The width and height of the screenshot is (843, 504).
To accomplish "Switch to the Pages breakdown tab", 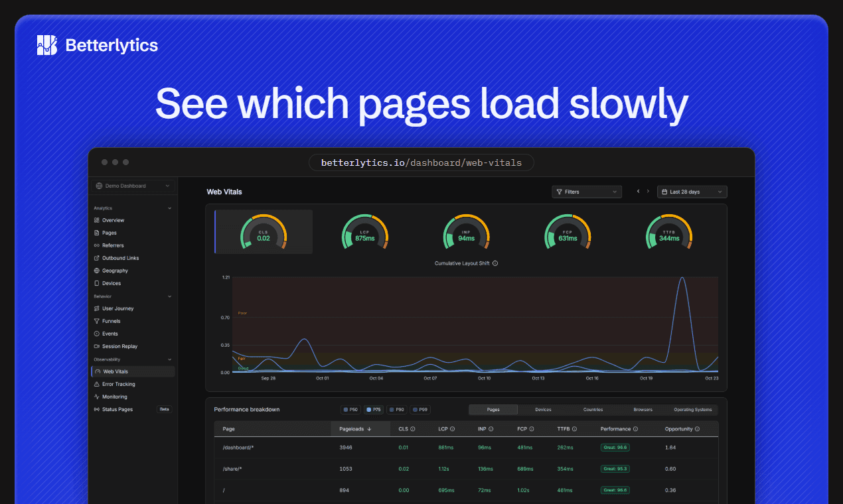I will click(x=493, y=410).
